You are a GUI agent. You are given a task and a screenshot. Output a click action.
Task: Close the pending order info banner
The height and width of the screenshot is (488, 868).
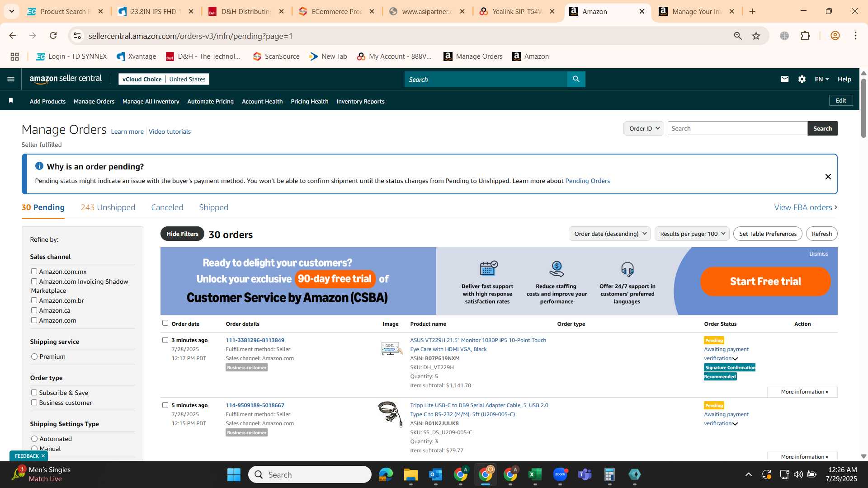828,177
